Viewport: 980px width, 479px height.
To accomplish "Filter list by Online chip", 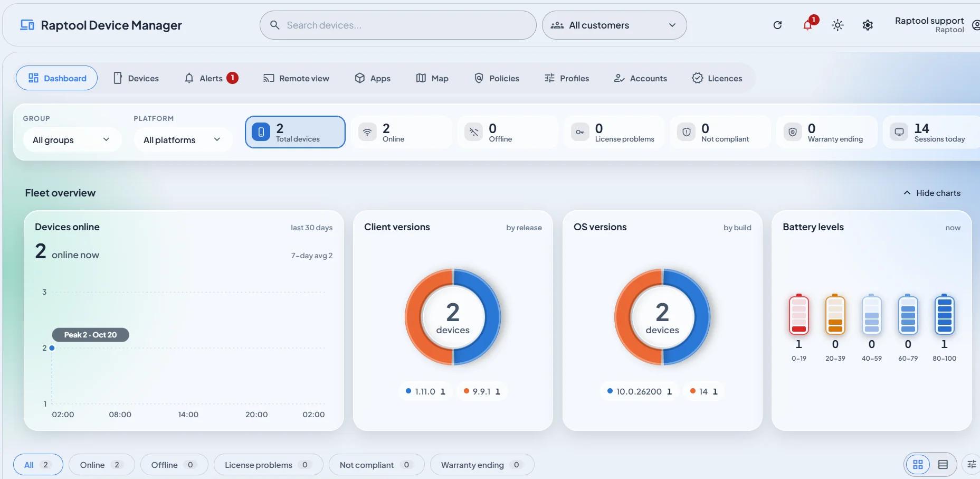I will [x=102, y=465].
